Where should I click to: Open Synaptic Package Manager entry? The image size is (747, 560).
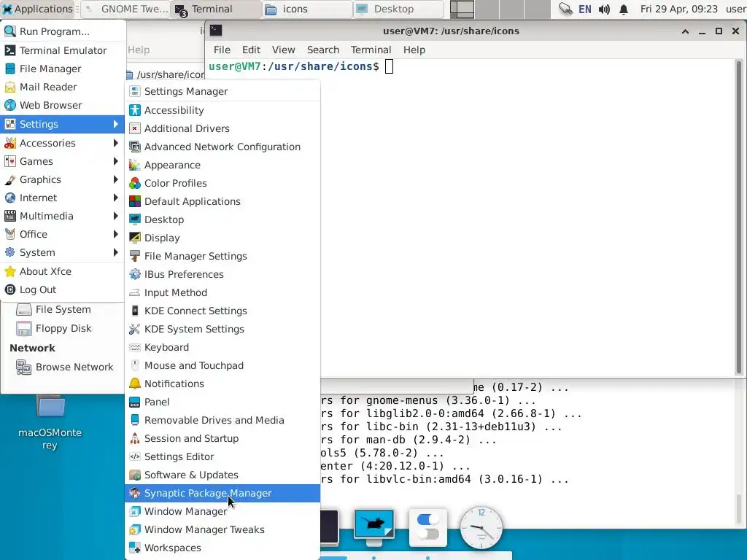point(222,493)
